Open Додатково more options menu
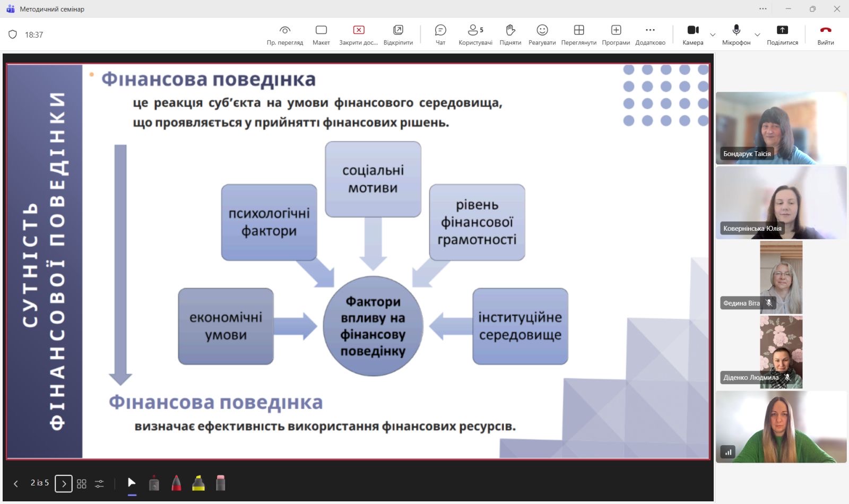 click(650, 34)
